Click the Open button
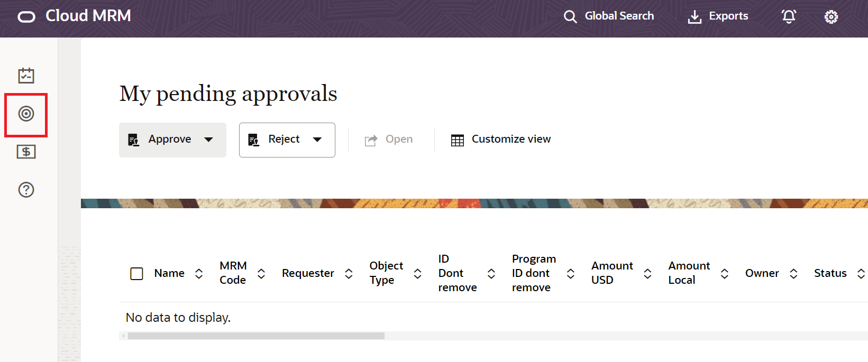Screen dimensions: 868x362 [389, 140]
